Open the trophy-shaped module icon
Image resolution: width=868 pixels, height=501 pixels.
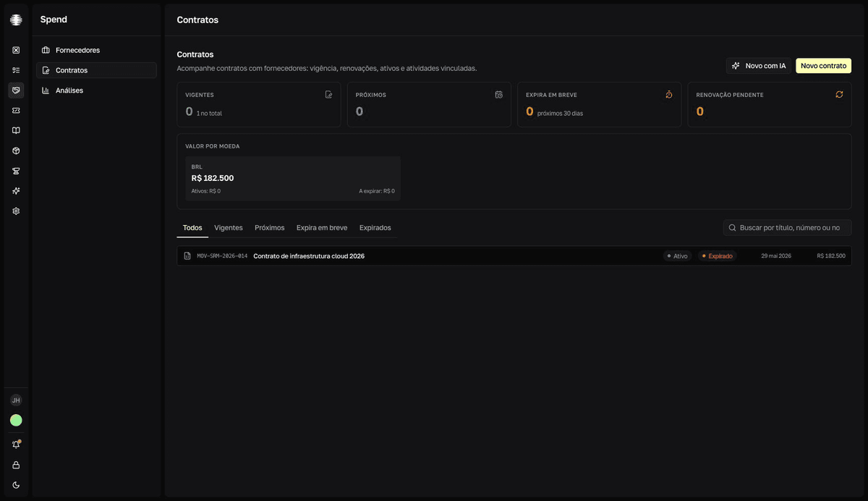16,171
